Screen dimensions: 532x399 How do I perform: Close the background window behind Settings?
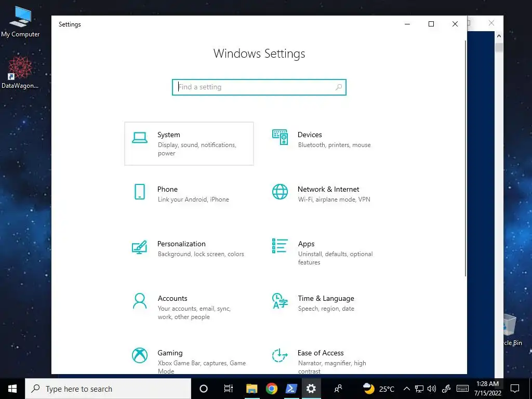point(491,23)
